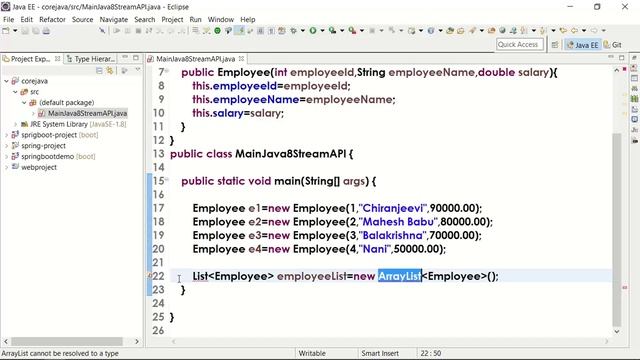Toggle Link with Editor in Project Explorer
Screen dimensions: 640x360
click(110, 71)
